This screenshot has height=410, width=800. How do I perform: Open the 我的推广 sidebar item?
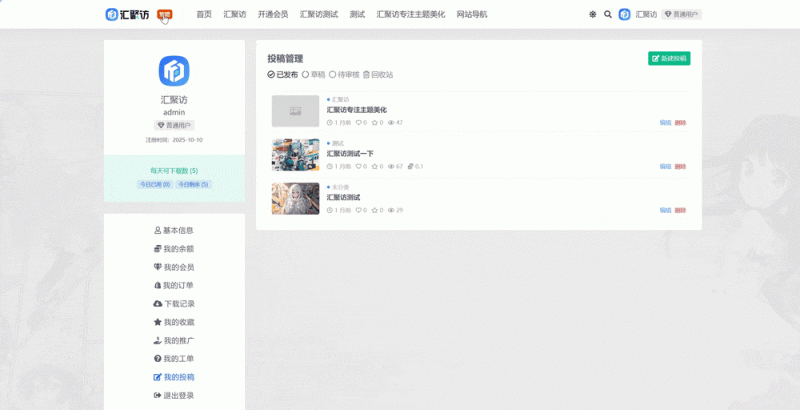174,341
